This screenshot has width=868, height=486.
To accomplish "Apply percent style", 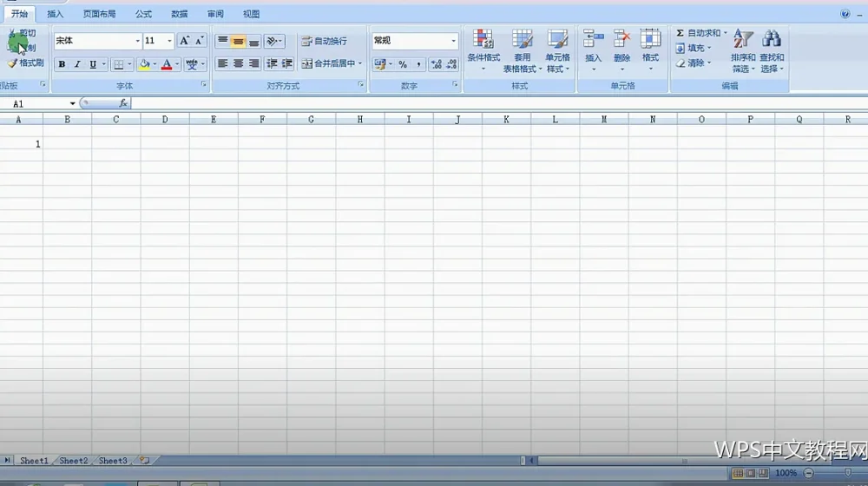I will click(x=403, y=64).
